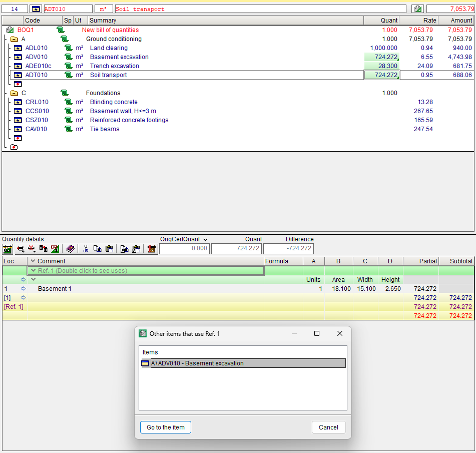Click the scissors cut icon

(86, 249)
